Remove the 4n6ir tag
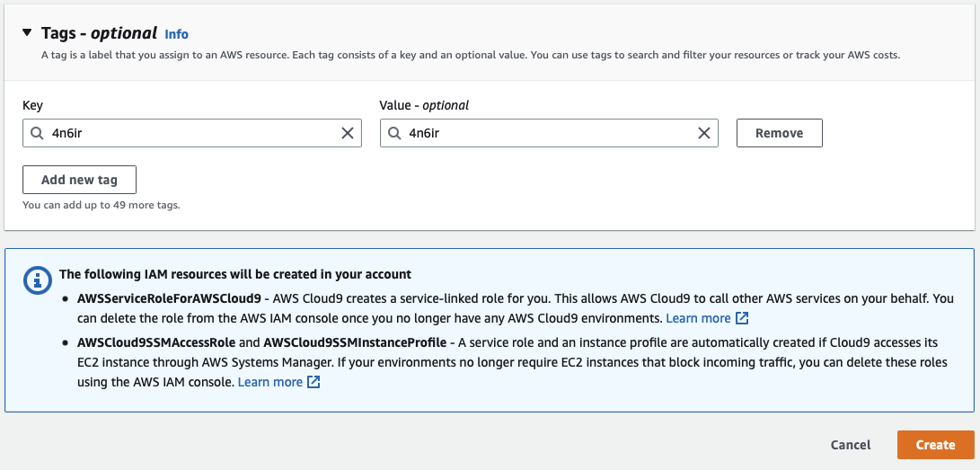This screenshot has width=980, height=470. tap(779, 133)
